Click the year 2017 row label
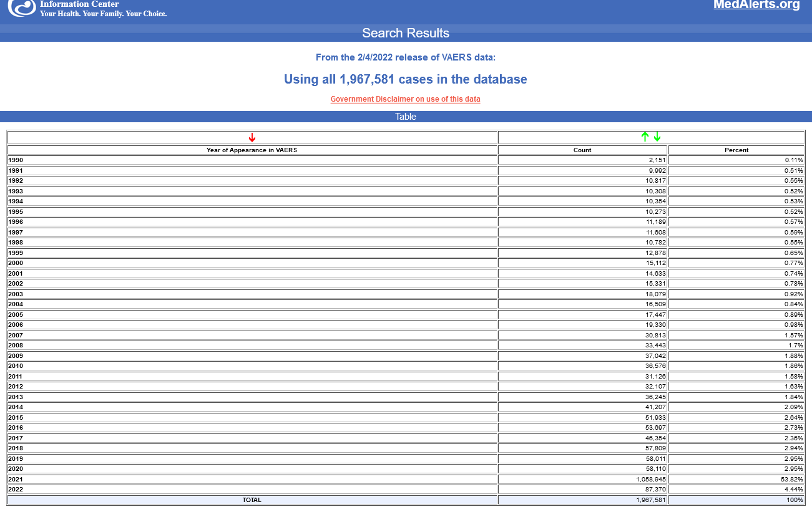 [16, 438]
